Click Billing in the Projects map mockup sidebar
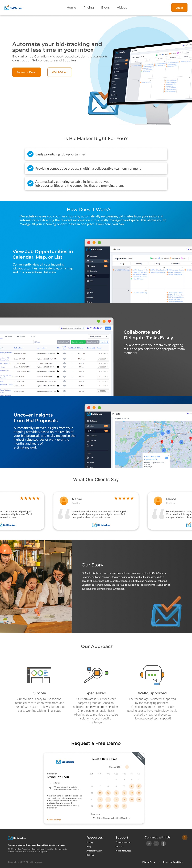 click(x=90, y=462)
